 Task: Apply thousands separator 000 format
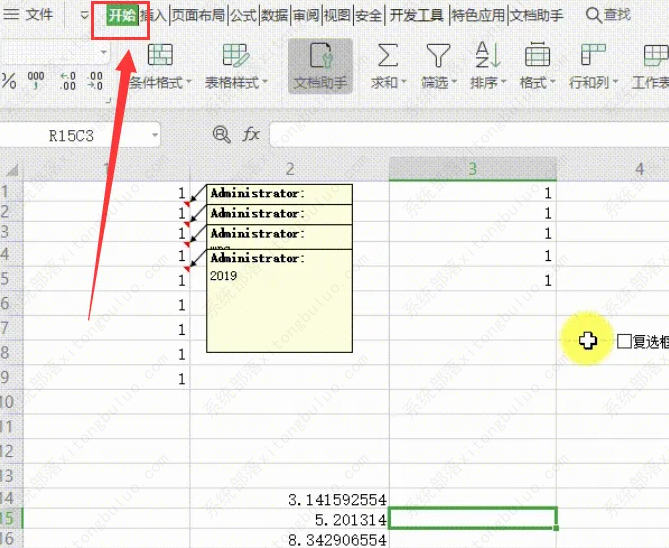click(x=36, y=80)
